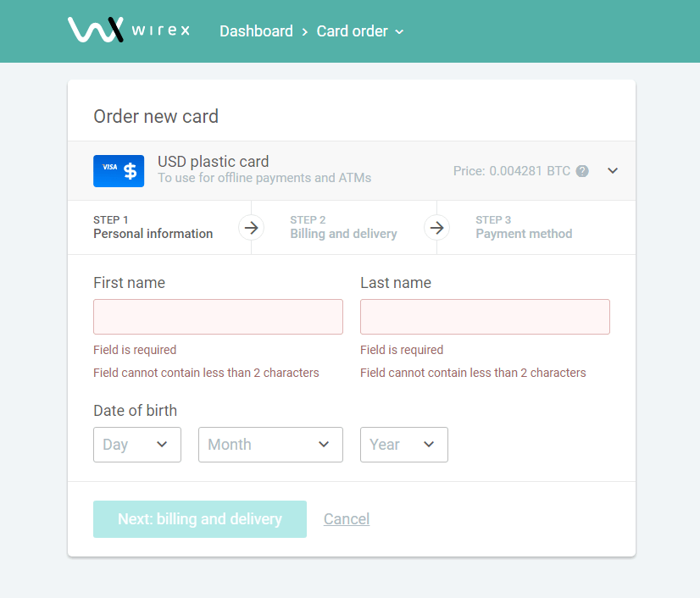Viewport: 700px width, 598px height.
Task: Click the price help question mark icon
Action: pyautogui.click(x=582, y=171)
